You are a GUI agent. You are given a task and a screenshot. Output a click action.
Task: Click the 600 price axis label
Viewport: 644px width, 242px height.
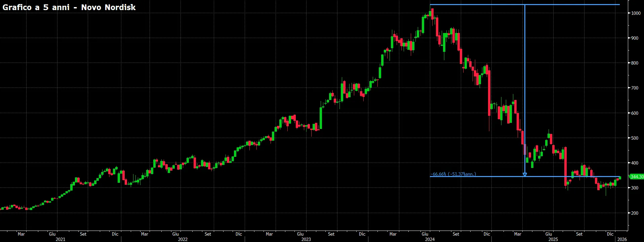coord(635,113)
